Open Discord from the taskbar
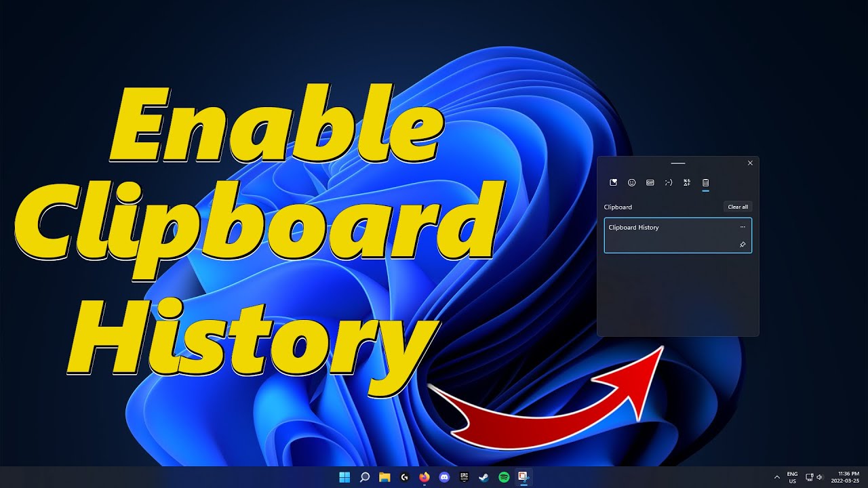This screenshot has height=488, width=868. [444, 477]
